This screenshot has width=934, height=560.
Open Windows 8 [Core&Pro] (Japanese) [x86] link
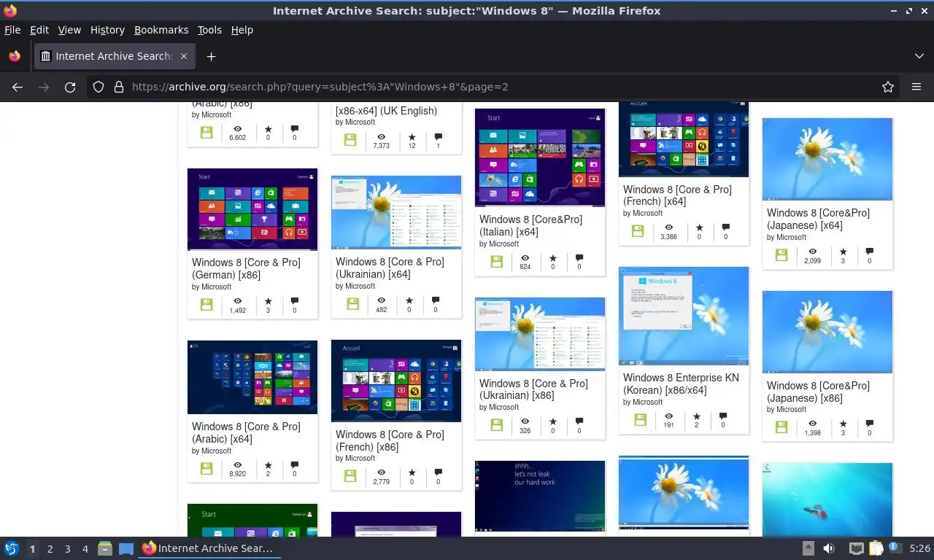pyautogui.click(x=818, y=392)
